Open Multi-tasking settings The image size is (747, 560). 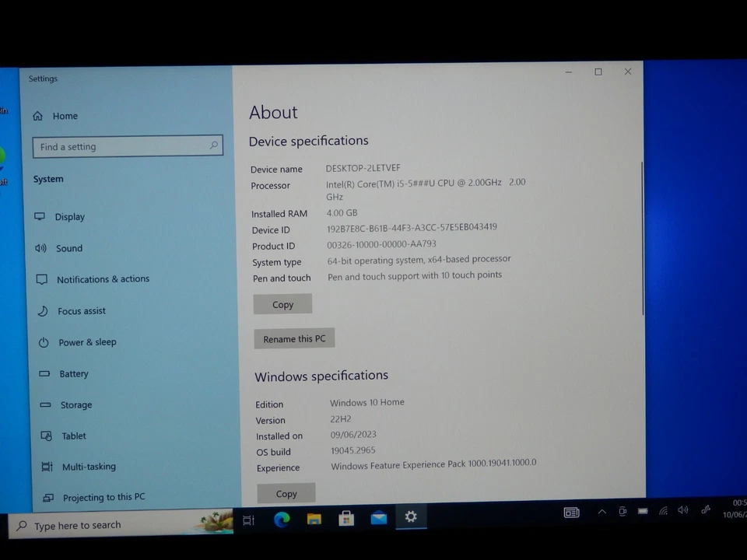click(89, 466)
